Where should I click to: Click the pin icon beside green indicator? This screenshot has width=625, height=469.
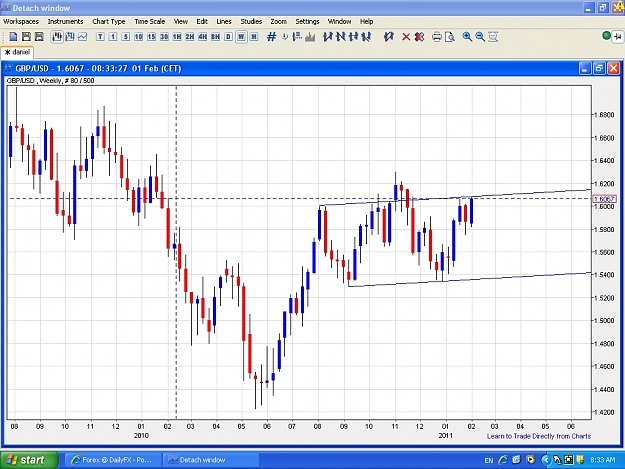coord(618,37)
